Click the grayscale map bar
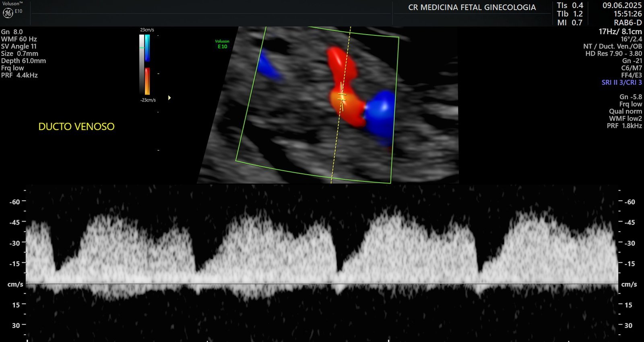This screenshot has height=342, width=644. point(142,64)
